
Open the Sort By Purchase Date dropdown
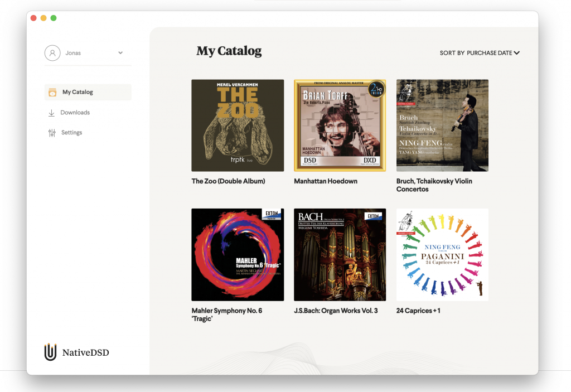pos(480,53)
